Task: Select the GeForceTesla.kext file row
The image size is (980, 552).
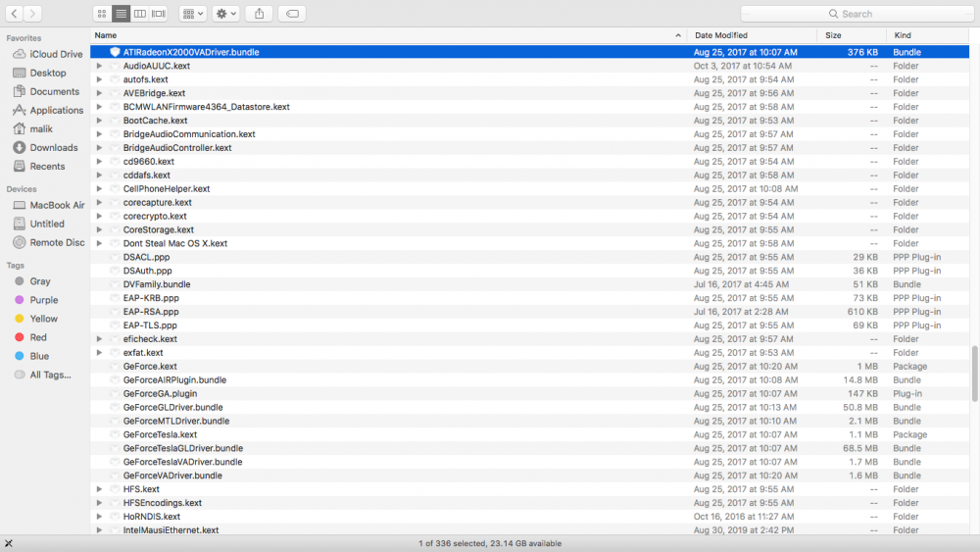Action: 160,434
